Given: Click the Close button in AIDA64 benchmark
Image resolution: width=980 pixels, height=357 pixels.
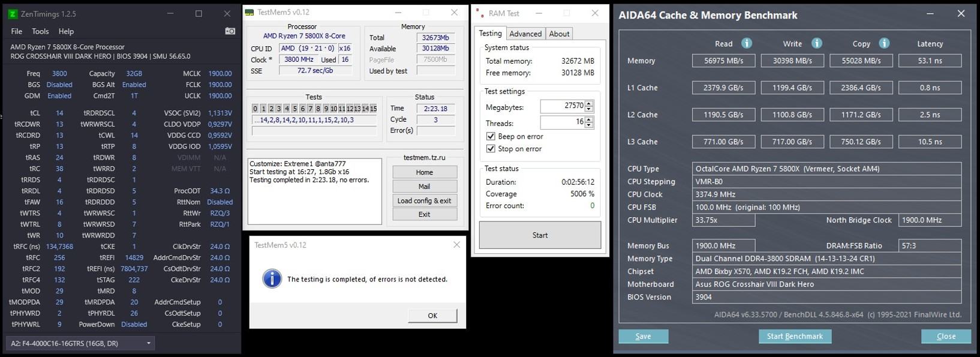Looking at the screenshot, I should 946,337.
